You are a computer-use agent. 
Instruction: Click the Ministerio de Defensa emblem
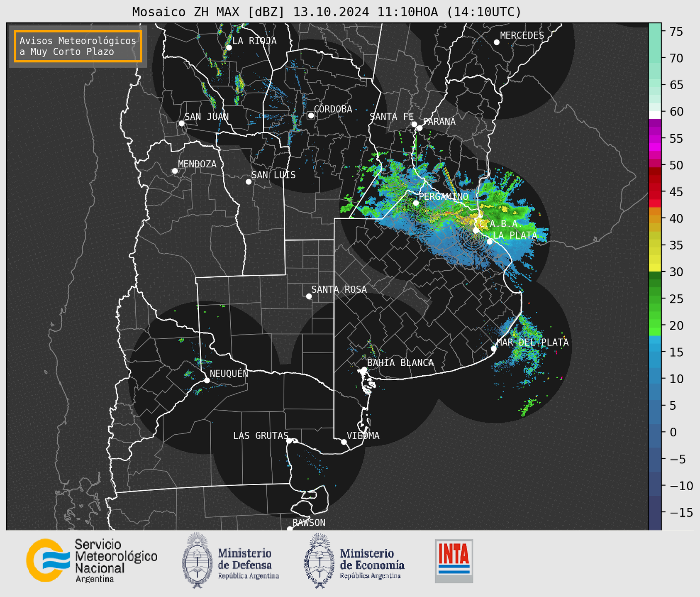[x=198, y=560]
